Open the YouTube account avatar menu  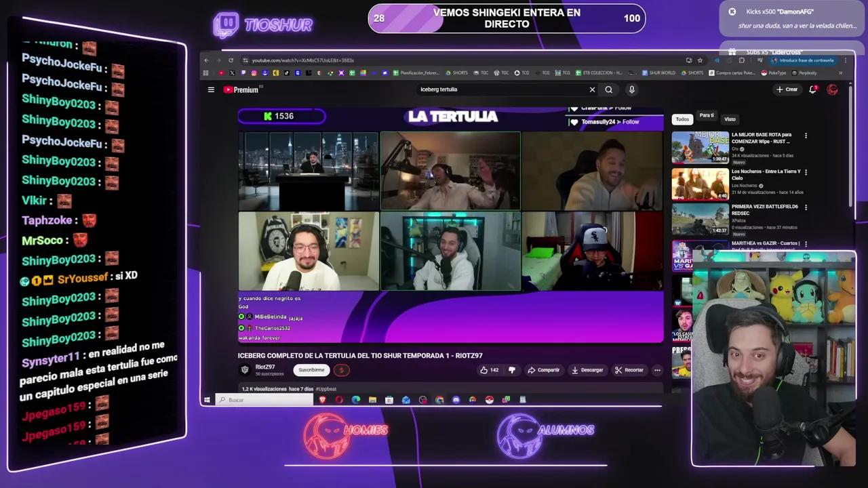click(x=833, y=89)
